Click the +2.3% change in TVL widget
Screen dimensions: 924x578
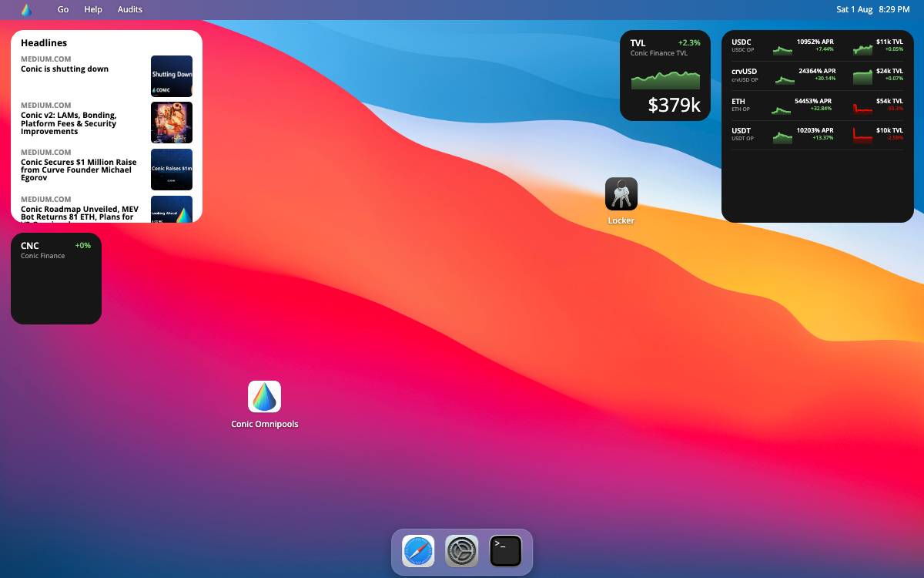tap(689, 43)
